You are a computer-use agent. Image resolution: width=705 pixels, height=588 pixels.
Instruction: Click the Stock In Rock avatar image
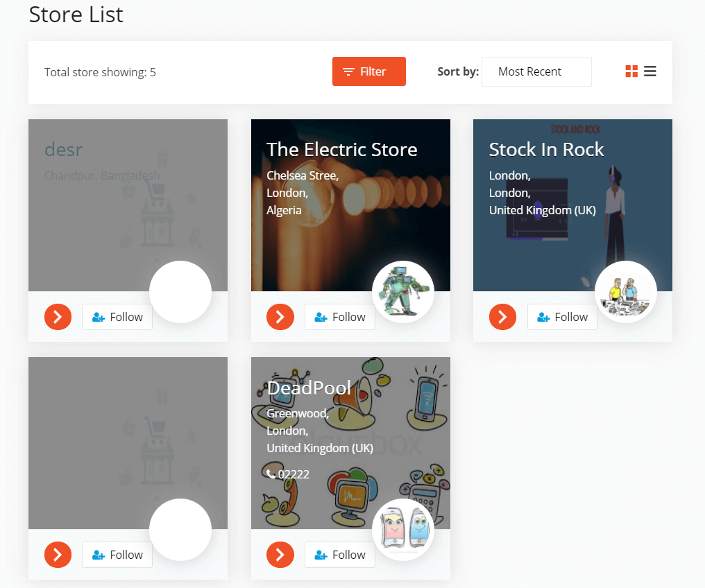(x=626, y=292)
